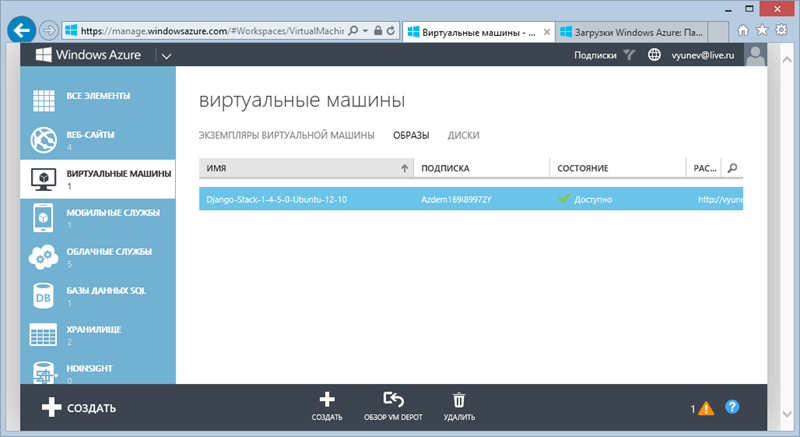Open the Storage table icon
800x437 pixels.
pyautogui.click(x=43, y=335)
